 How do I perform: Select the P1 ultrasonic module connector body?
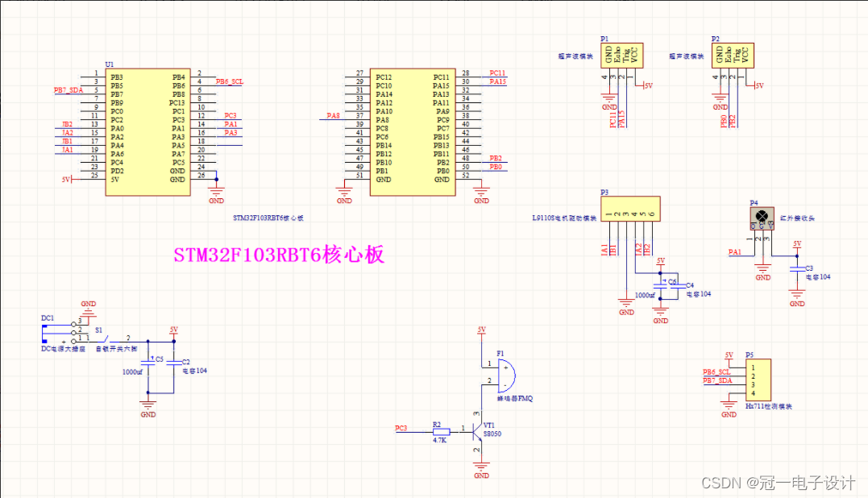pyautogui.click(x=621, y=56)
